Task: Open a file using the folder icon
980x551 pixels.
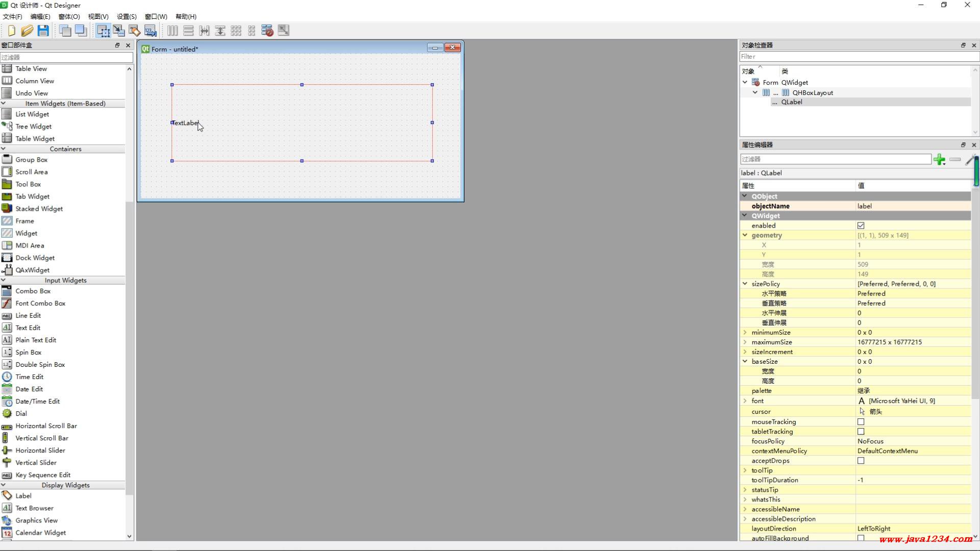Action: [x=27, y=31]
